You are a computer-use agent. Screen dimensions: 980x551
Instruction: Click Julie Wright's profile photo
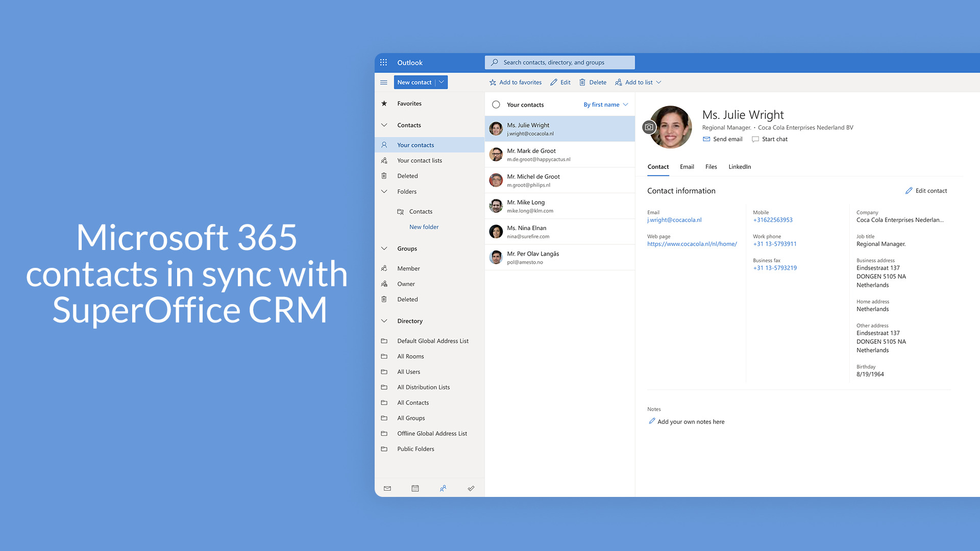670,127
